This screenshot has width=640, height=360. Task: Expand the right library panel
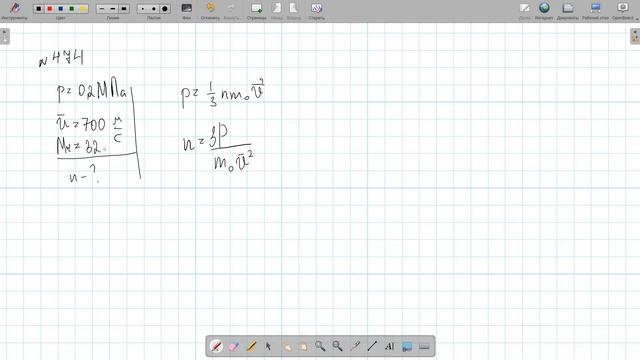click(635, 36)
